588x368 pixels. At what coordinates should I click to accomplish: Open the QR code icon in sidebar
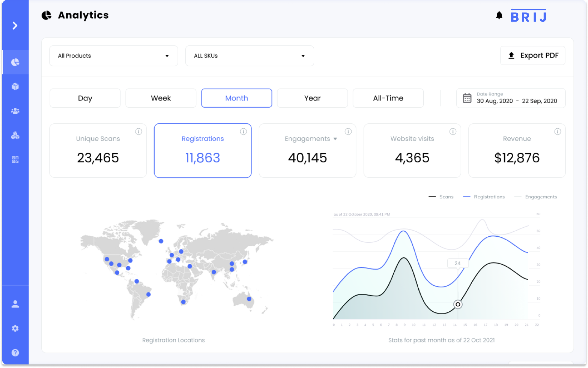(x=15, y=159)
